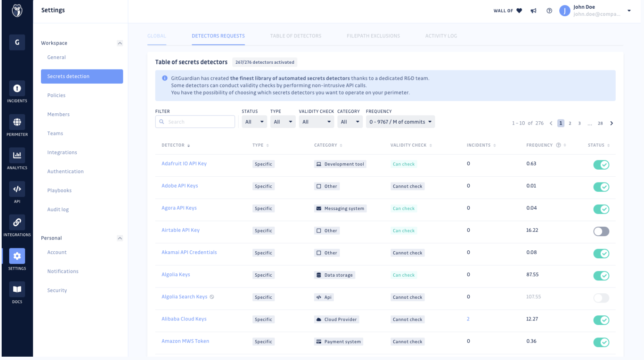
Task: Click the GitGuardian owl logo
Action: coord(17,10)
